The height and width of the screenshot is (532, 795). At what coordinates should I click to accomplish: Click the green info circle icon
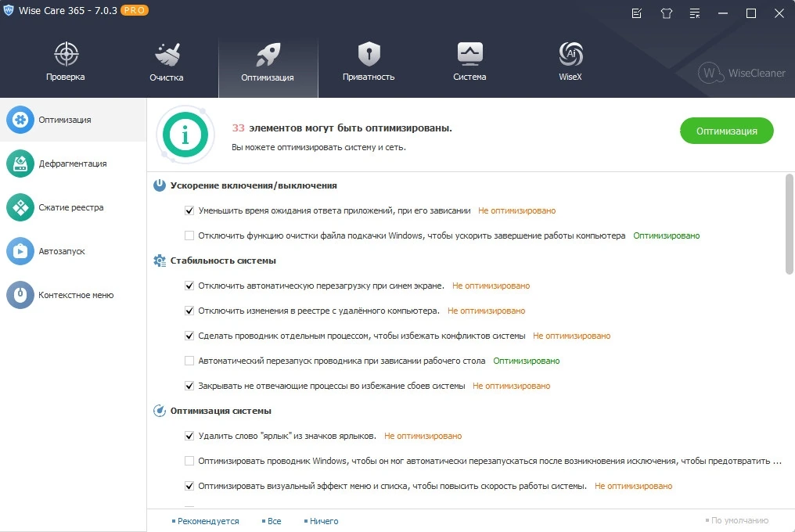(185, 135)
